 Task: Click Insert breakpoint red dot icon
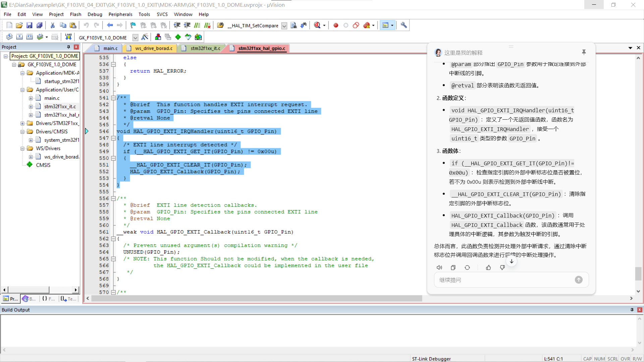(x=336, y=25)
